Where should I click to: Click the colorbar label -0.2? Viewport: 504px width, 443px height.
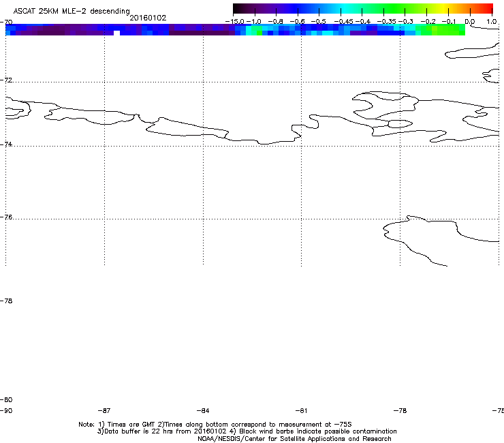(x=428, y=22)
